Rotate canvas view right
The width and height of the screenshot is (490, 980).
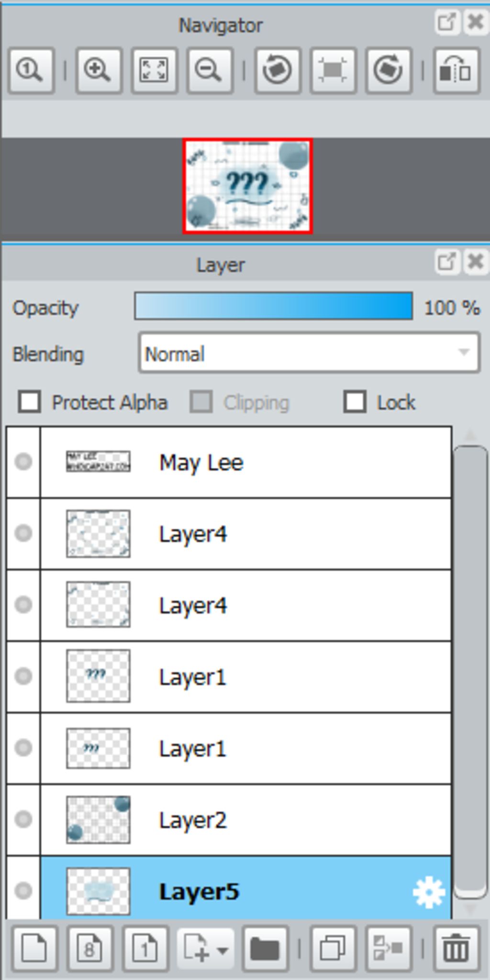click(x=389, y=70)
